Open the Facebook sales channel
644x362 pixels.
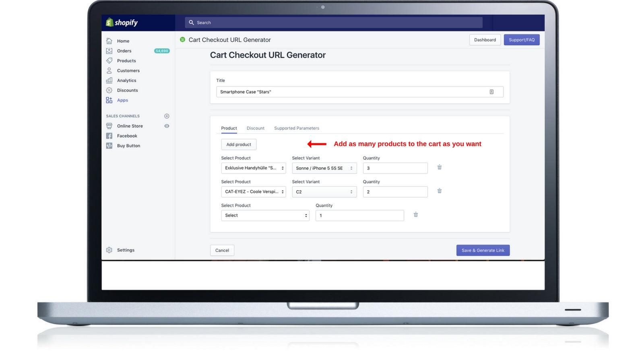(x=127, y=136)
